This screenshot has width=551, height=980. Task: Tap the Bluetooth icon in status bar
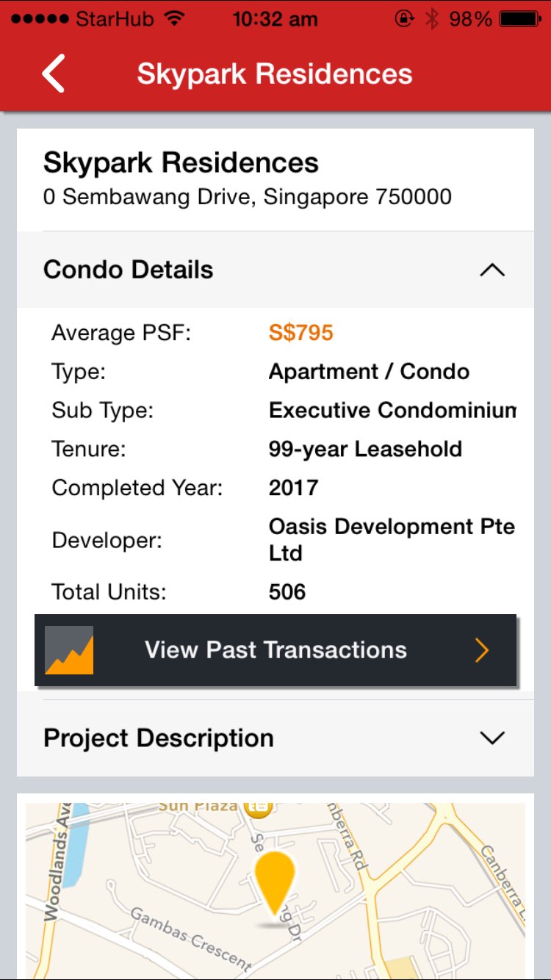pos(432,19)
